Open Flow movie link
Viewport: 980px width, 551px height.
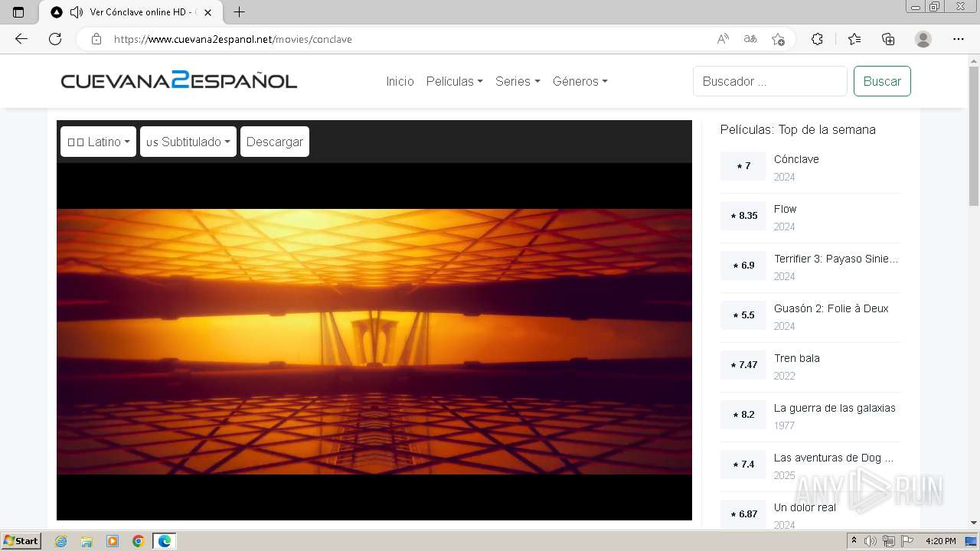(x=785, y=209)
